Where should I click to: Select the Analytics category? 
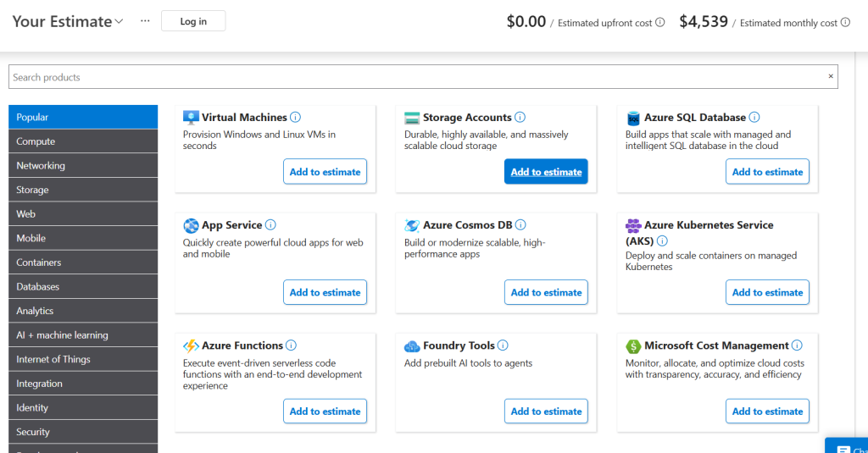[x=83, y=311]
